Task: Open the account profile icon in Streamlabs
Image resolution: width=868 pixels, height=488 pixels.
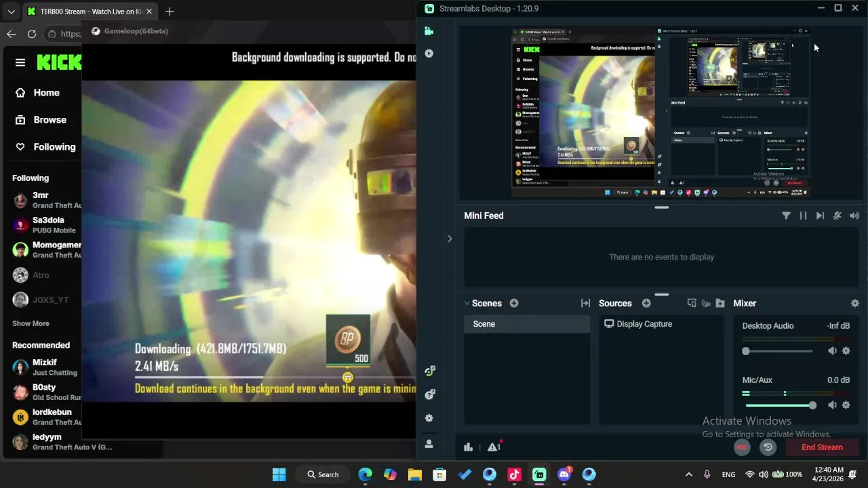Action: pos(429,444)
